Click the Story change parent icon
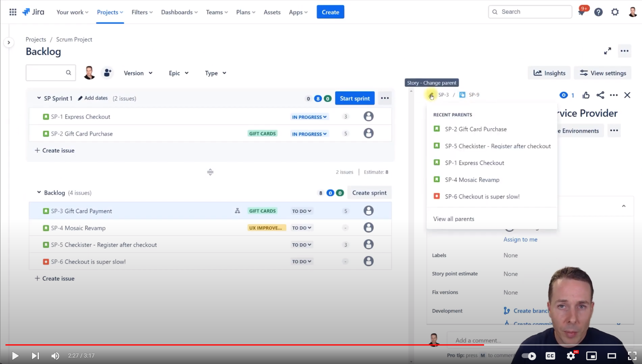This screenshot has width=642, height=364. click(x=431, y=95)
